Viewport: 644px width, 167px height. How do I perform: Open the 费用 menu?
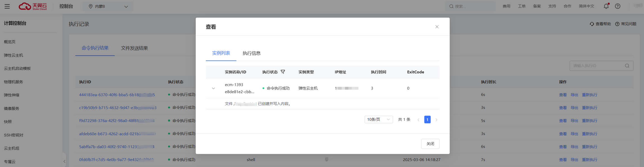pos(506,6)
